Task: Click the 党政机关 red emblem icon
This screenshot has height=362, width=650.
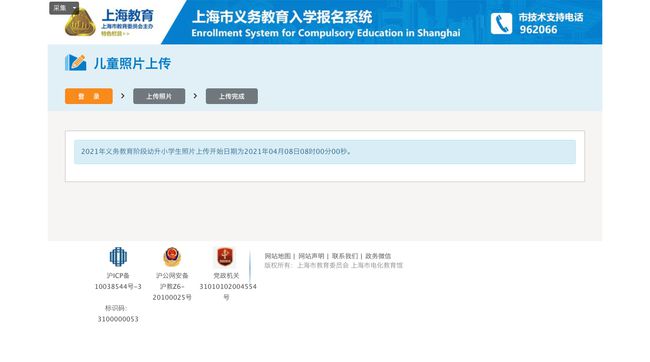Action: click(x=225, y=257)
